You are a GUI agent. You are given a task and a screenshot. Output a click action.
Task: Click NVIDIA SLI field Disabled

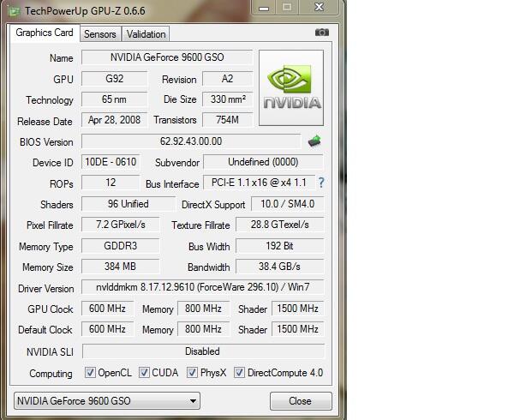click(203, 351)
